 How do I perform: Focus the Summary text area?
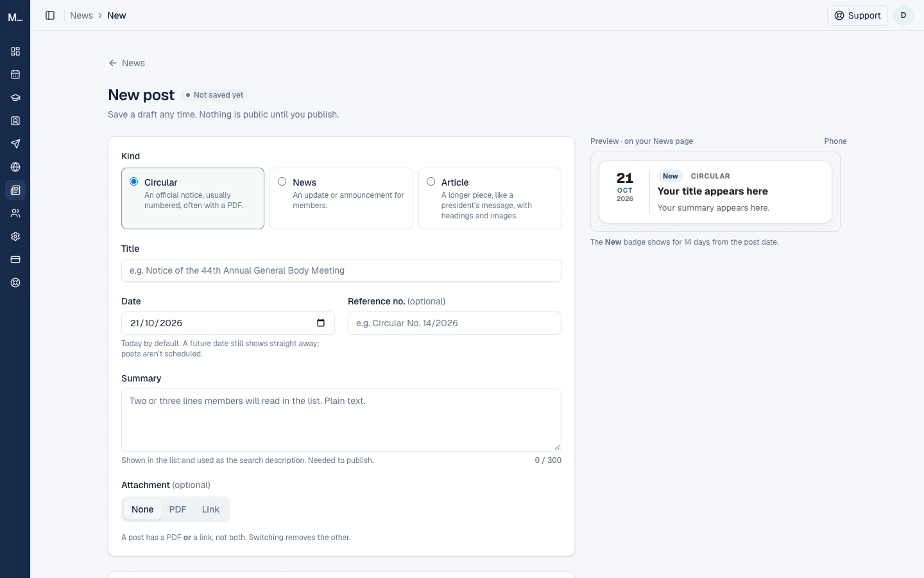pos(341,420)
